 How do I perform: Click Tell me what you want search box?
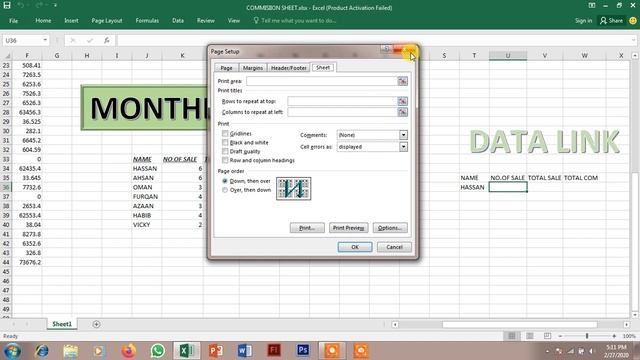(x=295, y=20)
